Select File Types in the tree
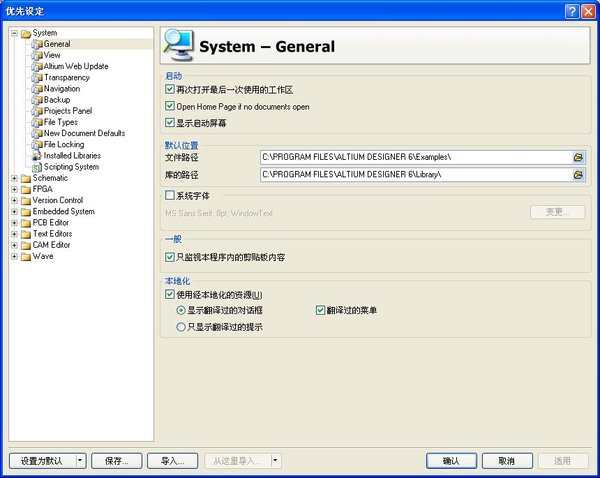The image size is (600, 478). click(x=60, y=122)
